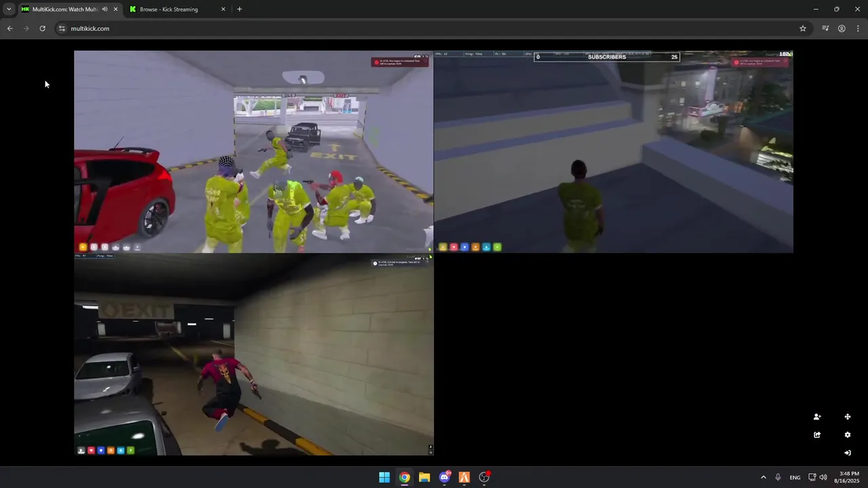This screenshot has width=868, height=488.
Task: Open Discord from the taskbar
Action: tap(444, 477)
